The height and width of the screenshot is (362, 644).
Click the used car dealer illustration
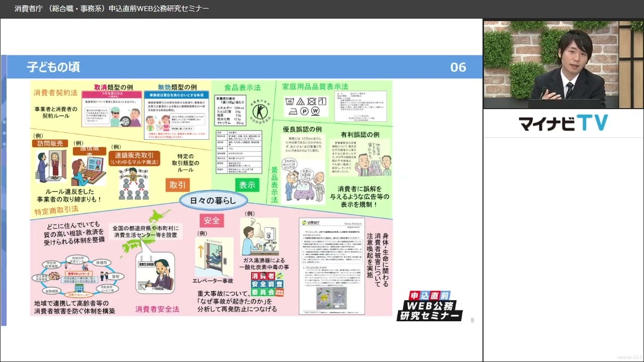[x=305, y=180]
